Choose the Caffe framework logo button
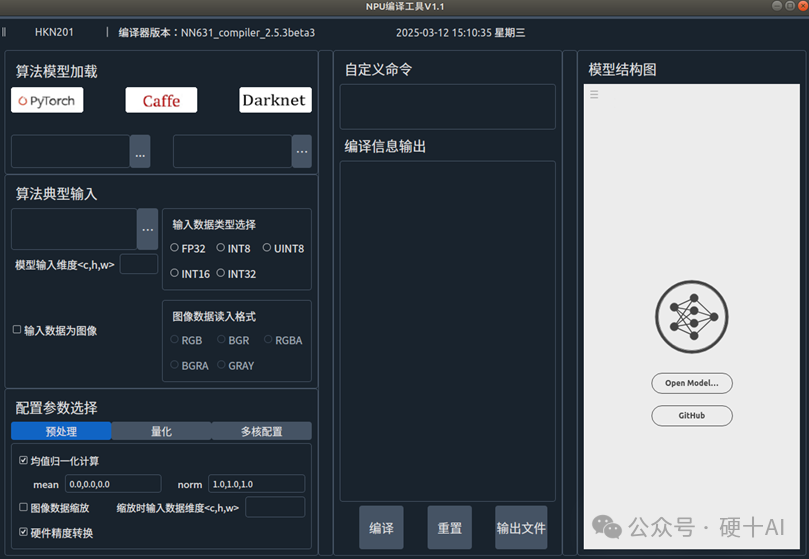Viewport: 809px width, 559px height. 161,100
